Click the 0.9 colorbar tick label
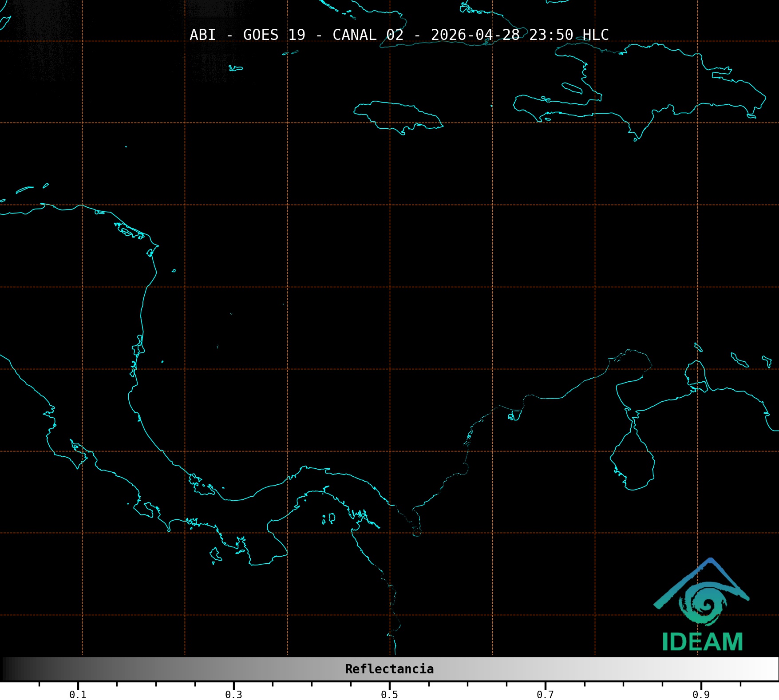This screenshot has width=779, height=700. (701, 695)
